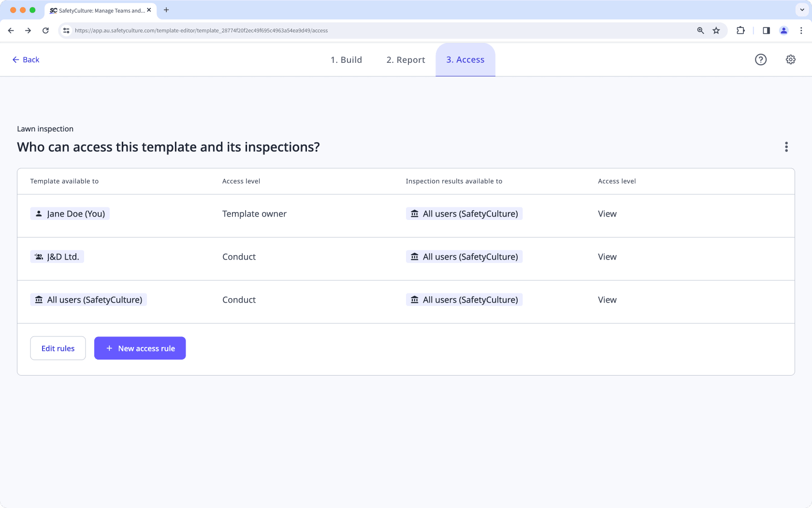Screen dimensions: 812x508
Task: Open template settings gear icon
Action: pyautogui.click(x=791, y=59)
